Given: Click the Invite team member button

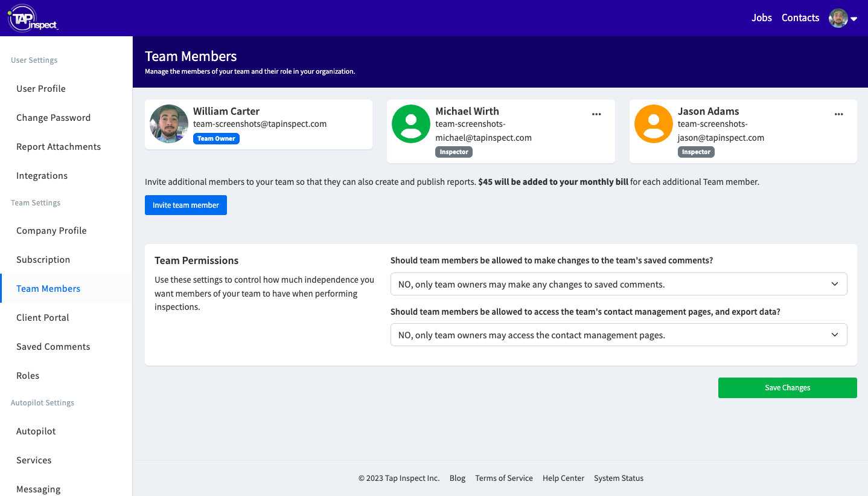Looking at the screenshot, I should pos(185,205).
